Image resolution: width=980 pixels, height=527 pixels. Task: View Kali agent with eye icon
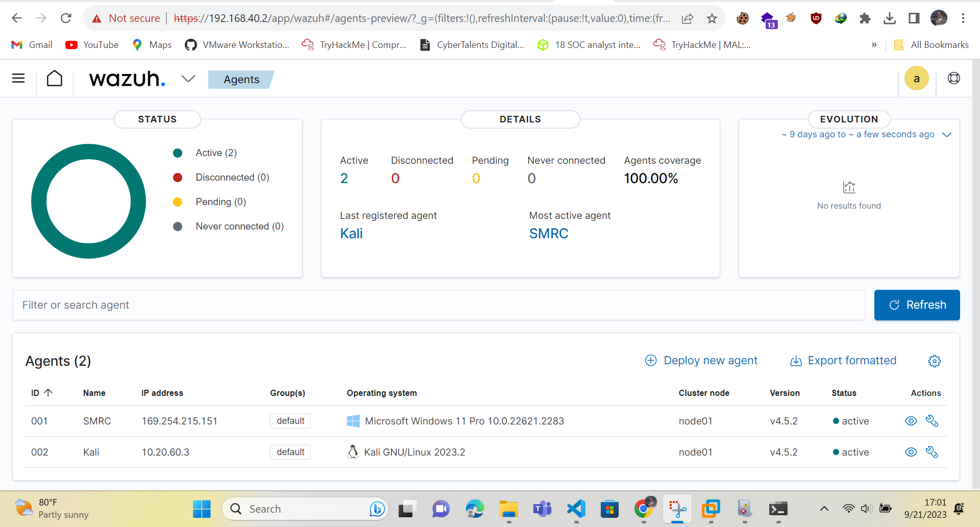(x=911, y=452)
